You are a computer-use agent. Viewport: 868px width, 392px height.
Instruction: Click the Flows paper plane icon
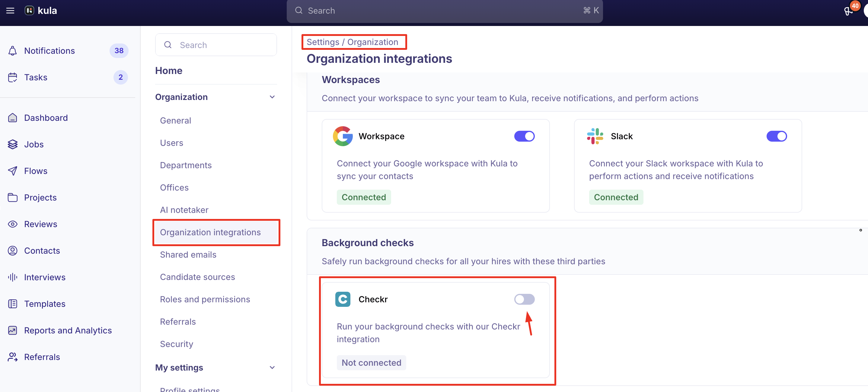pyautogui.click(x=12, y=171)
